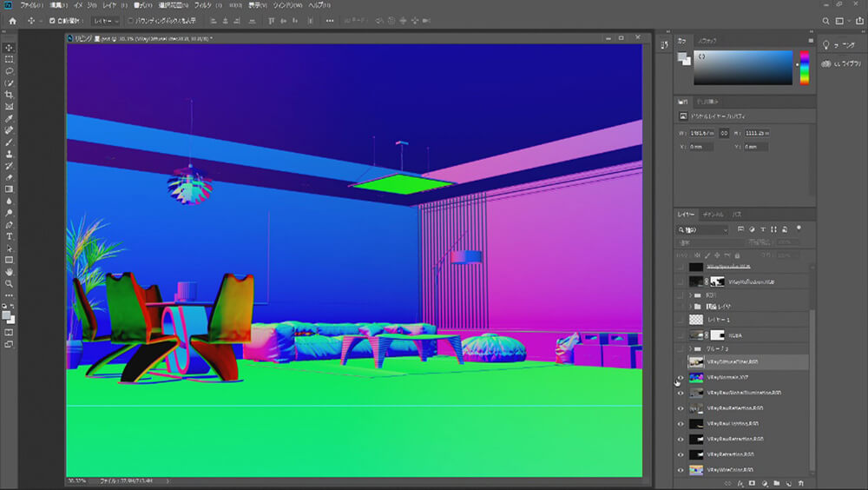Expand the グループ 2 layer group
The height and width of the screenshot is (490, 868).
(690, 348)
